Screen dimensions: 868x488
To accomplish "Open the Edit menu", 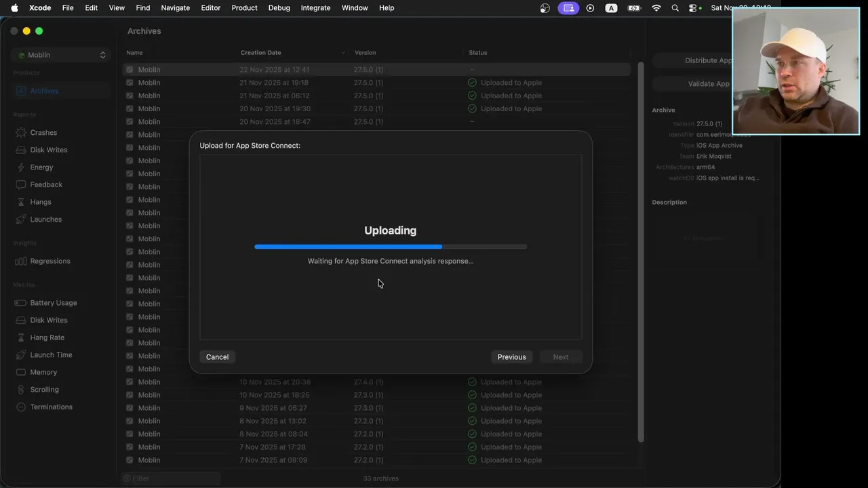I will (92, 8).
